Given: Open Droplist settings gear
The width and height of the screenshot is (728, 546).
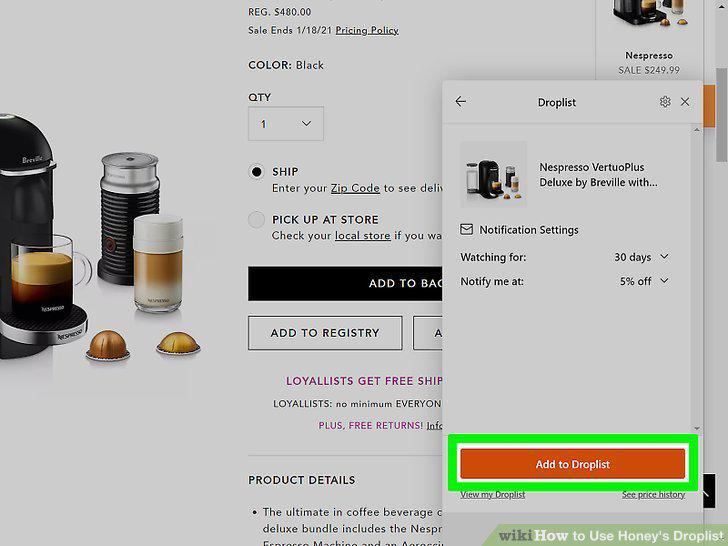Looking at the screenshot, I should pyautogui.click(x=665, y=102).
